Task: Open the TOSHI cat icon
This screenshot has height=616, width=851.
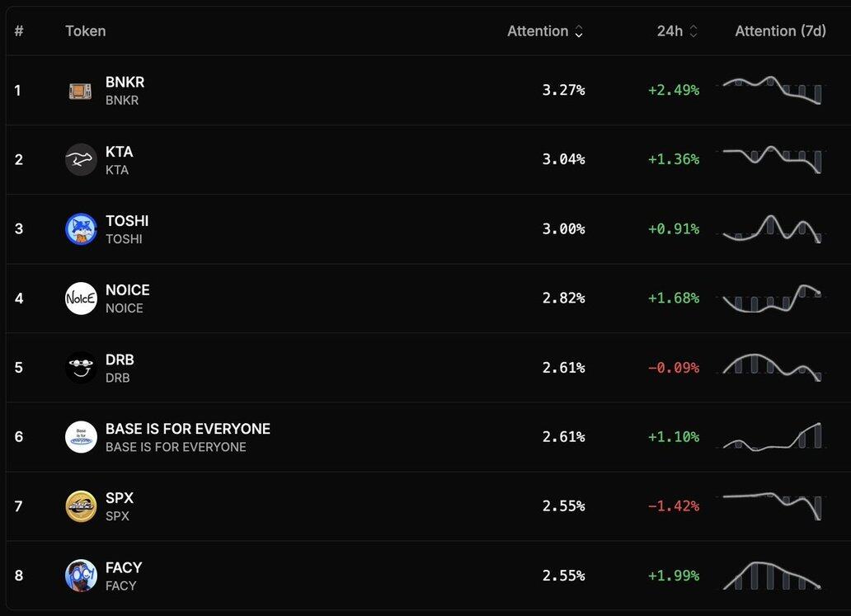Action: click(81, 229)
